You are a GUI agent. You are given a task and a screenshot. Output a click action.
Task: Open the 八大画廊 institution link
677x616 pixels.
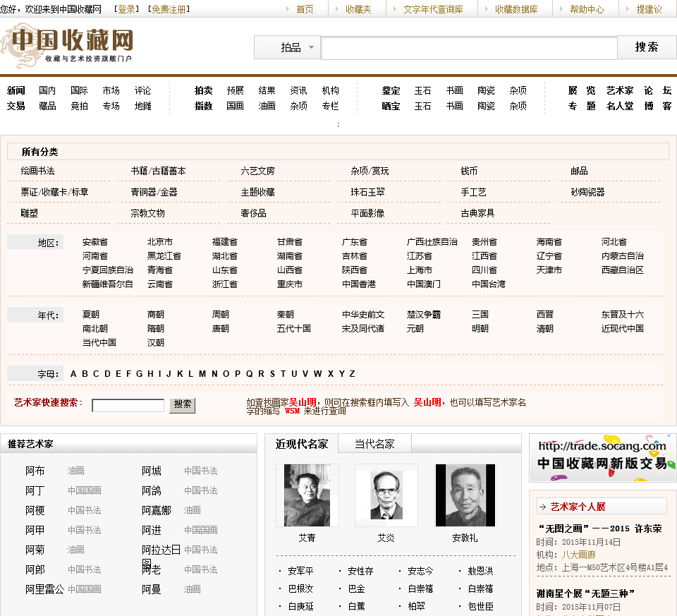click(x=578, y=555)
